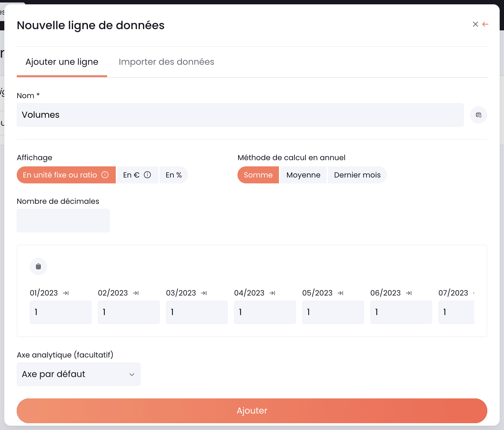The height and width of the screenshot is (430, 504).
Task: Select 'Dernier mois' calculation method
Action: click(x=357, y=175)
